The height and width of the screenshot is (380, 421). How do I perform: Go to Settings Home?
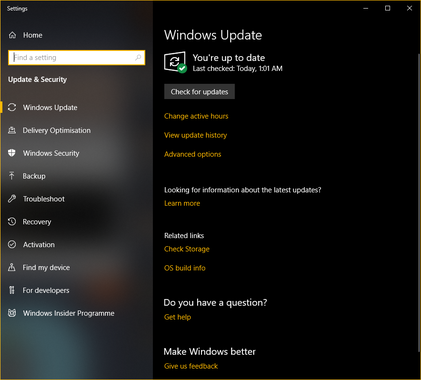[x=33, y=35]
